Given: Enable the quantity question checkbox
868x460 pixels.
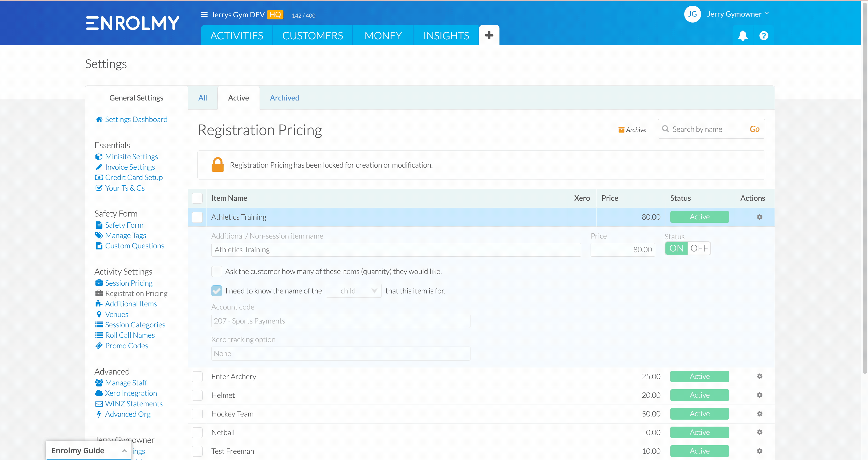Looking at the screenshot, I should click(217, 271).
